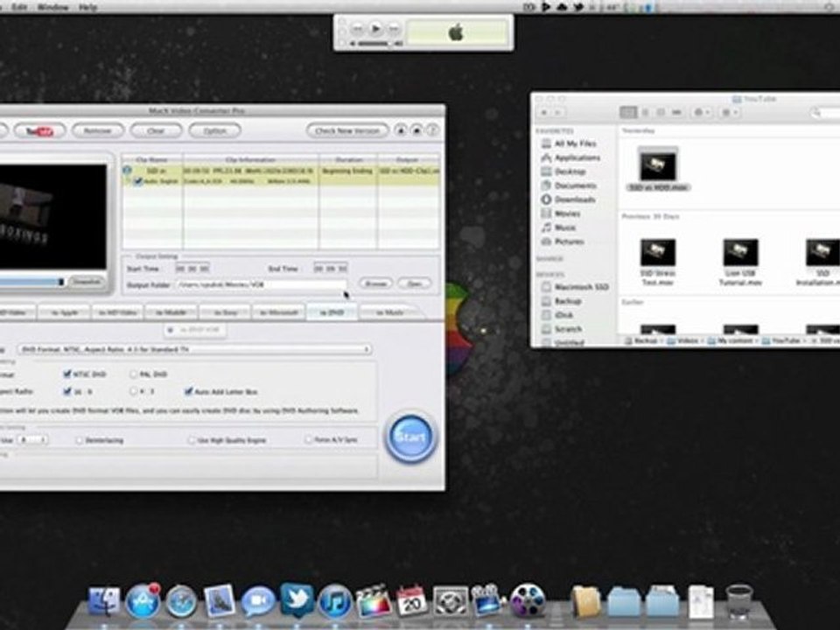Viewport: 840px width, 630px height.
Task: Click the play button in iTunes mini player
Action: point(375,29)
